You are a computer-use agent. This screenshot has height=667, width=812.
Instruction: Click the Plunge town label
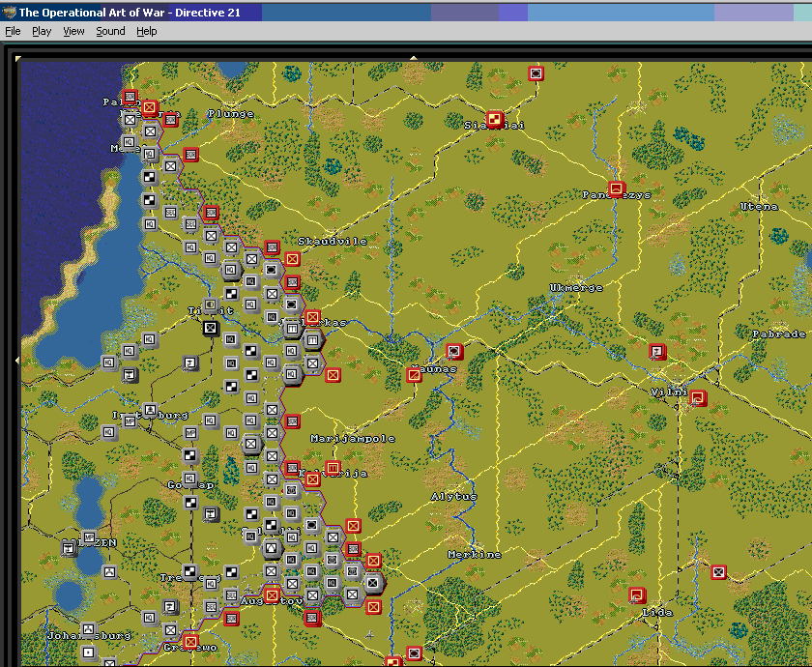pyautogui.click(x=231, y=113)
